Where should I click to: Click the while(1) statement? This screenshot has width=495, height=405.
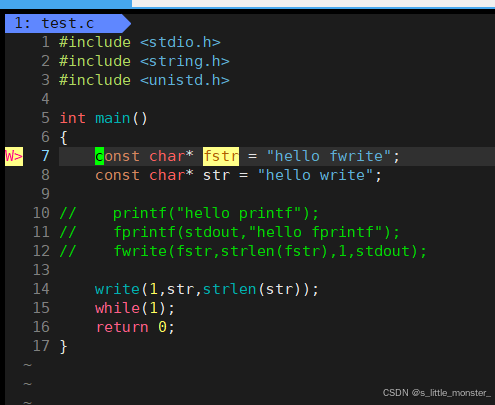(x=135, y=308)
